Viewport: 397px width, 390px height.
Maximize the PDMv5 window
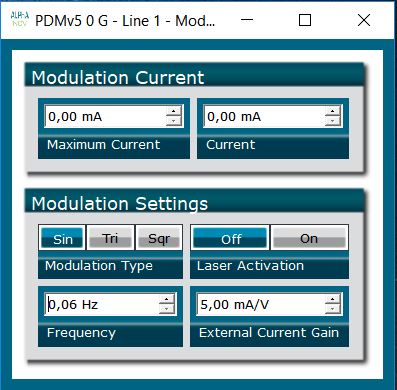305,20
